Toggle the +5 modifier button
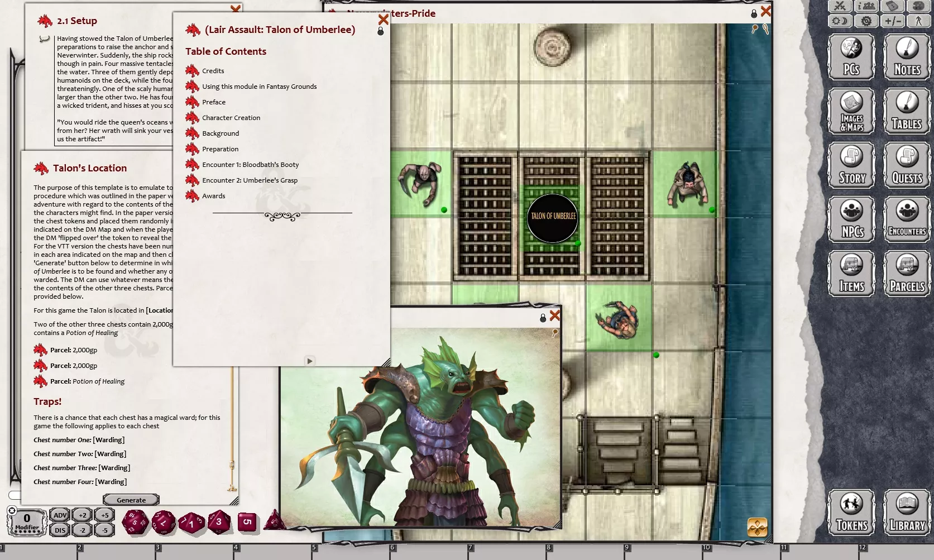 [x=104, y=515]
